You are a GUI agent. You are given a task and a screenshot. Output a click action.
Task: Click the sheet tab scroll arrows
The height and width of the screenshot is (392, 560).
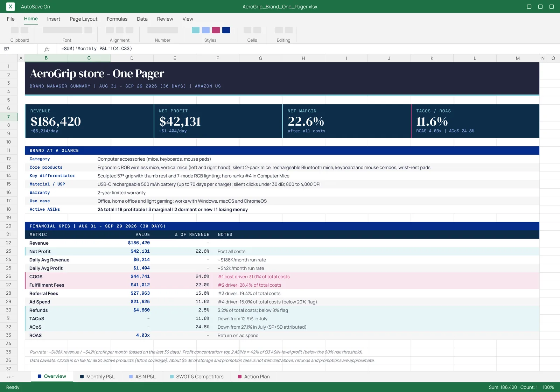click(10, 377)
